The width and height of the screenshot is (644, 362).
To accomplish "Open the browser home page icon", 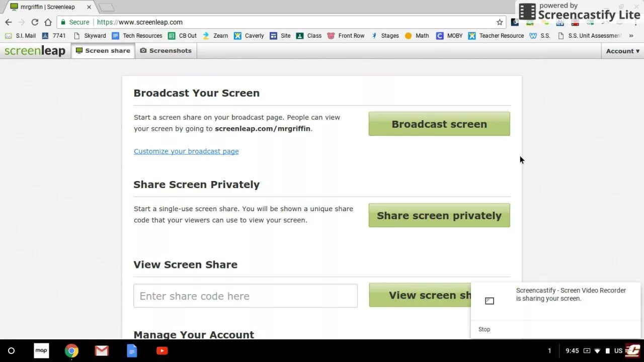I will coord(48,22).
